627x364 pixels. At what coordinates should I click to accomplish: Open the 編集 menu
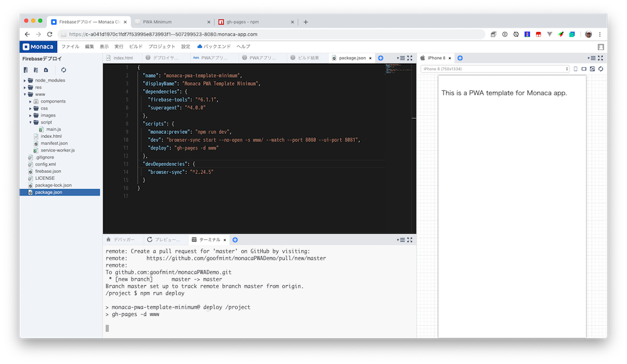(89, 47)
